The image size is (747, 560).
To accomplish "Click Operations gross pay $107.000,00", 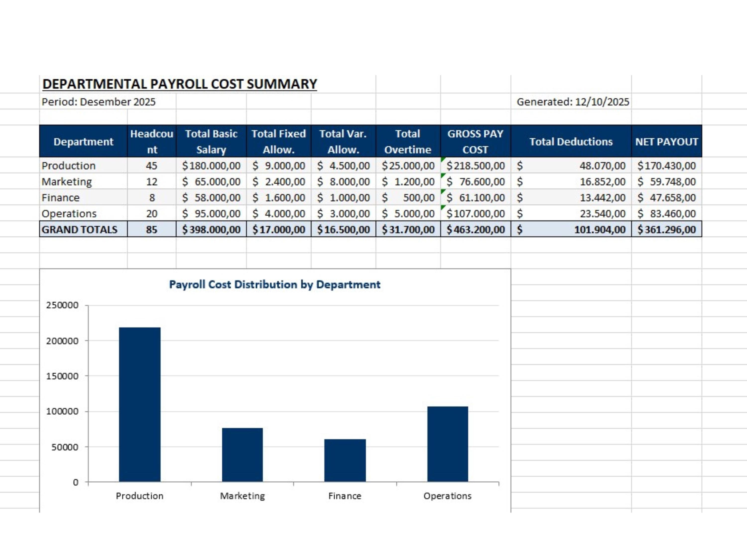I will tap(476, 214).
